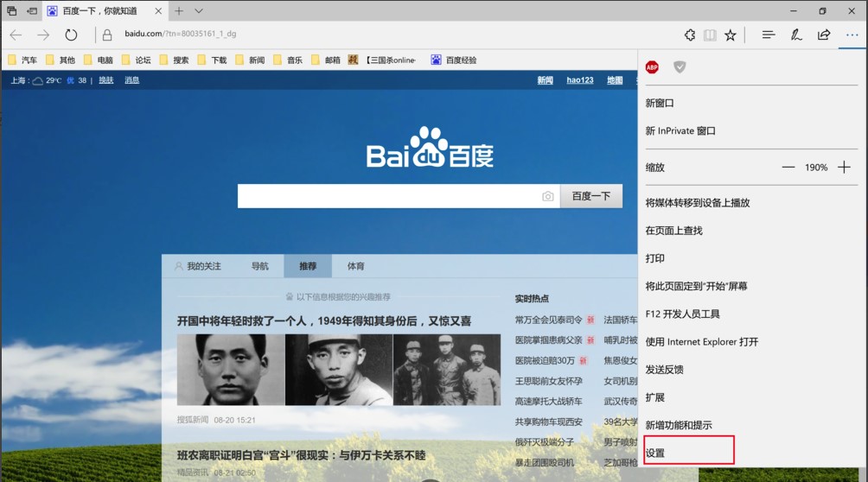This screenshot has width=868, height=482.
Task: Choose 将此页固定到开始屏幕
Action: pos(697,286)
